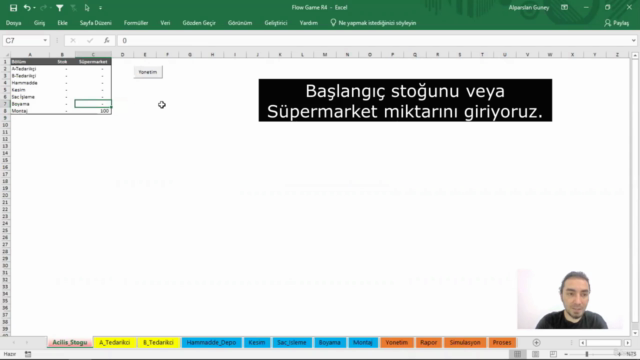Select the A-Tedarikçi cell
Viewport: 640px width, 360px height.
click(30, 69)
